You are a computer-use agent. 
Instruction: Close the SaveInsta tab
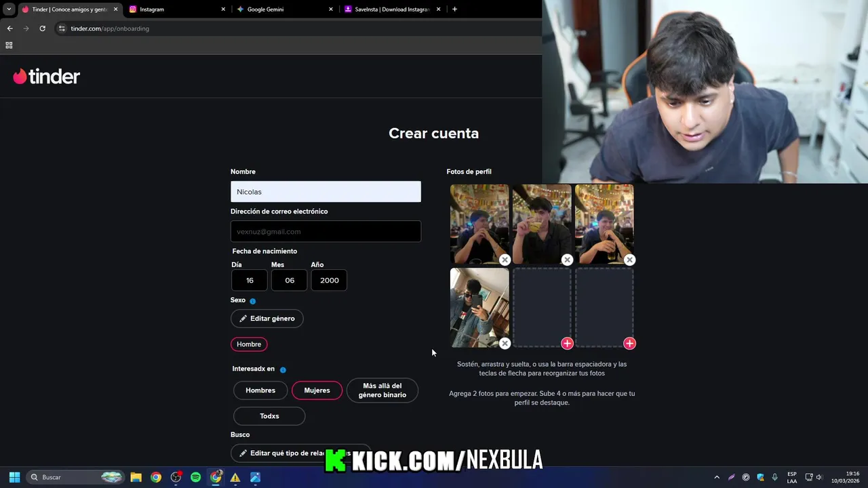438,9
